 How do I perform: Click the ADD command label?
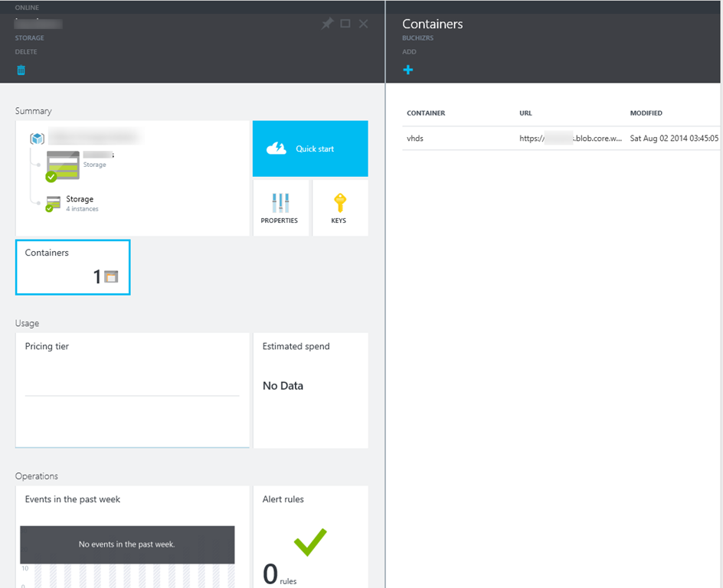coord(409,51)
